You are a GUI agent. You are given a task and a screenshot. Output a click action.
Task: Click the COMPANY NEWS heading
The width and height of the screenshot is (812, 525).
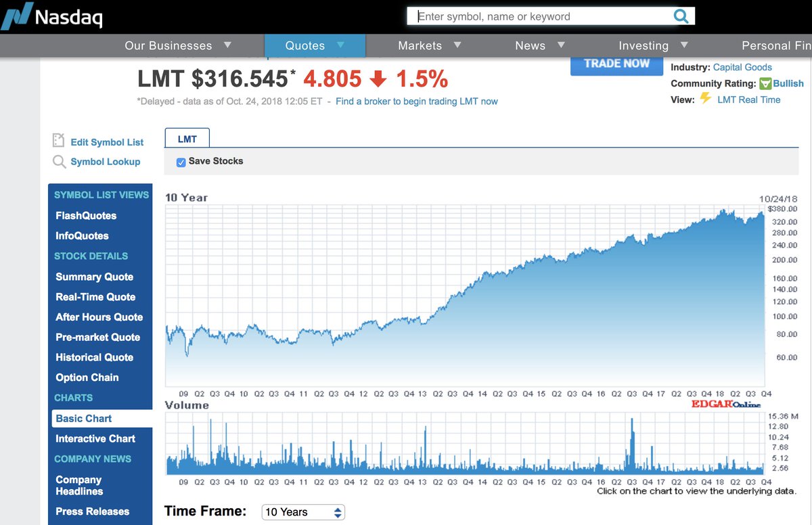click(93, 459)
